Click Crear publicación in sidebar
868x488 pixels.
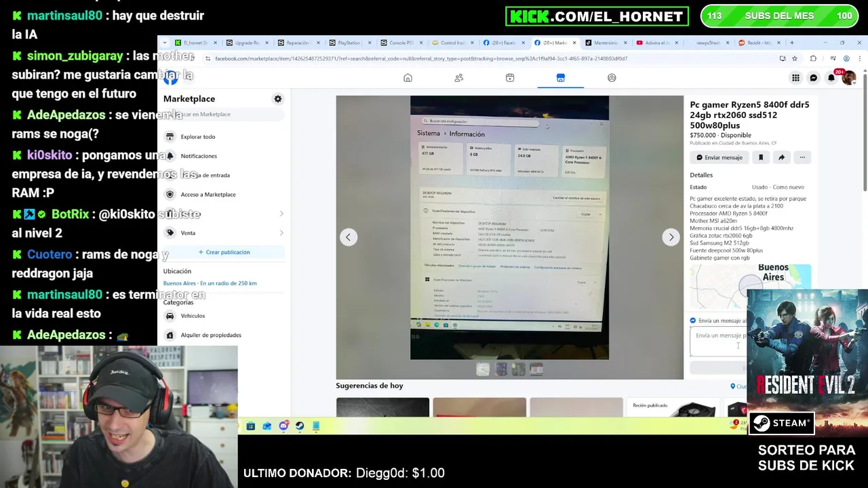coord(224,252)
